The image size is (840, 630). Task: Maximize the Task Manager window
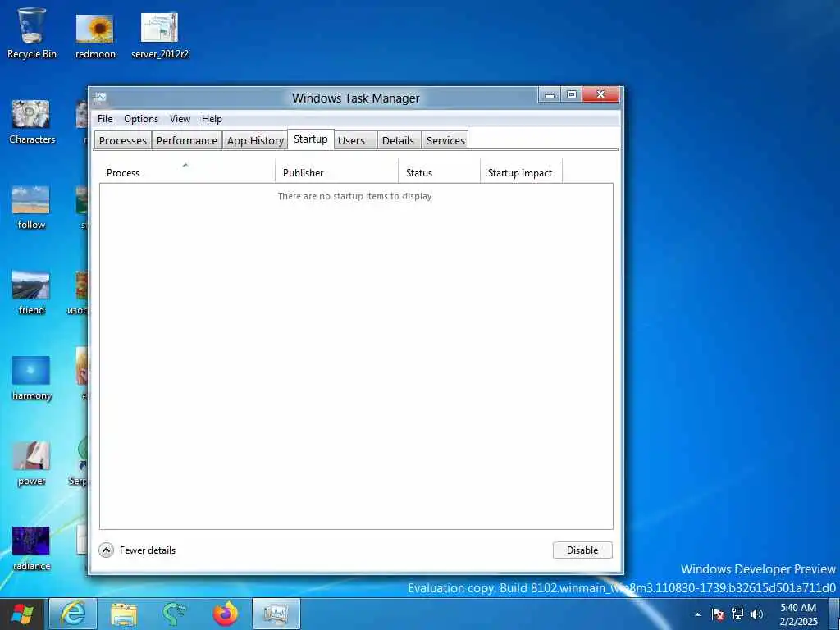click(x=571, y=95)
